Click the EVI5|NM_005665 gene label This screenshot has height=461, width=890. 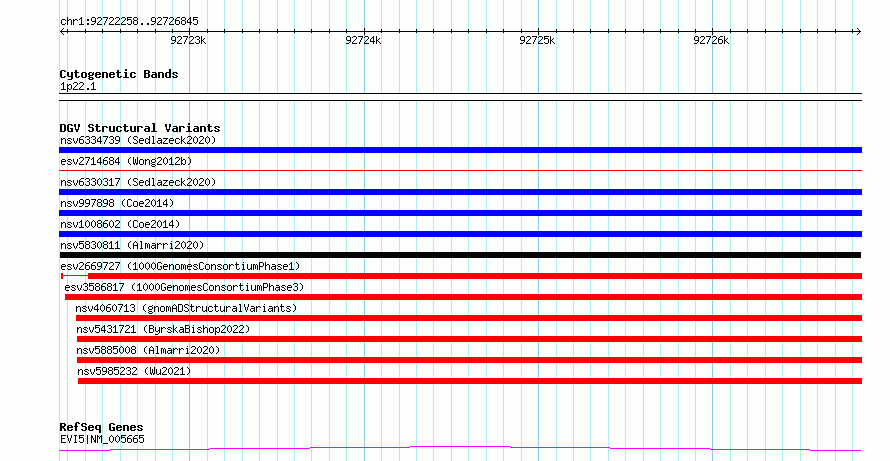coord(102,439)
